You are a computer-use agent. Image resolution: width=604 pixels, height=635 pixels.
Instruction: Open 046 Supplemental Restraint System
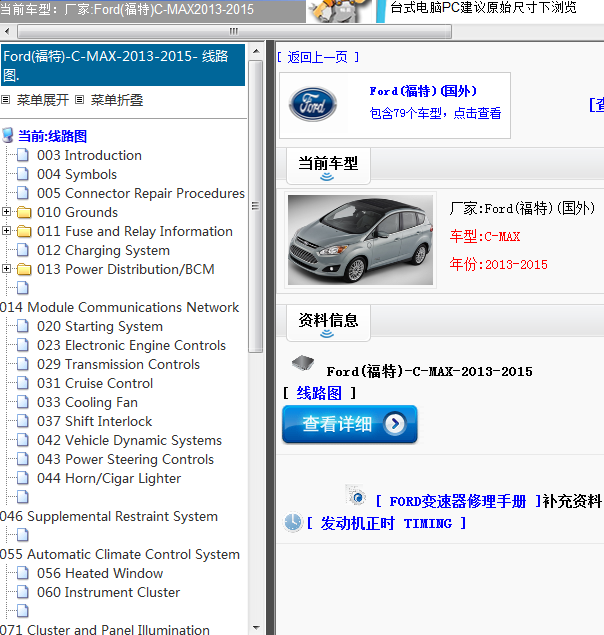coord(109,516)
